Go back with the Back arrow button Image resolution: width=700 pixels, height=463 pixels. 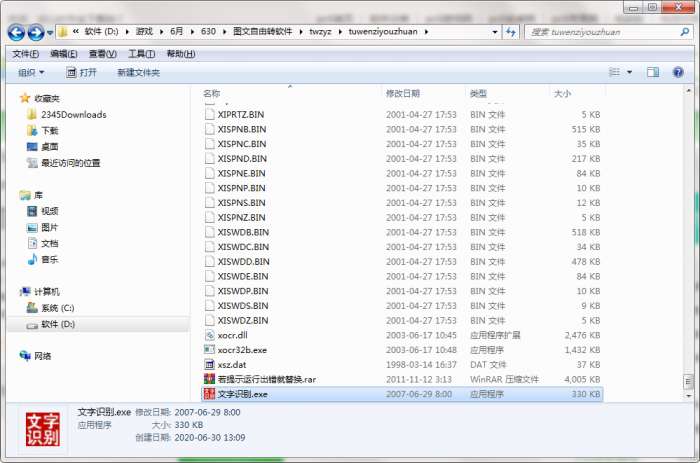click(x=16, y=33)
